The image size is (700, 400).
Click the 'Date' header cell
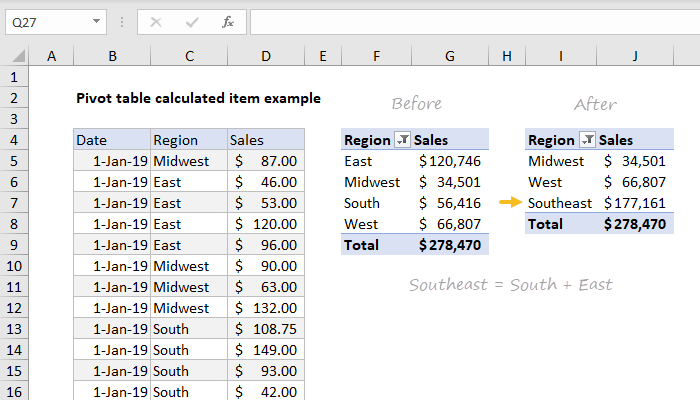point(112,140)
